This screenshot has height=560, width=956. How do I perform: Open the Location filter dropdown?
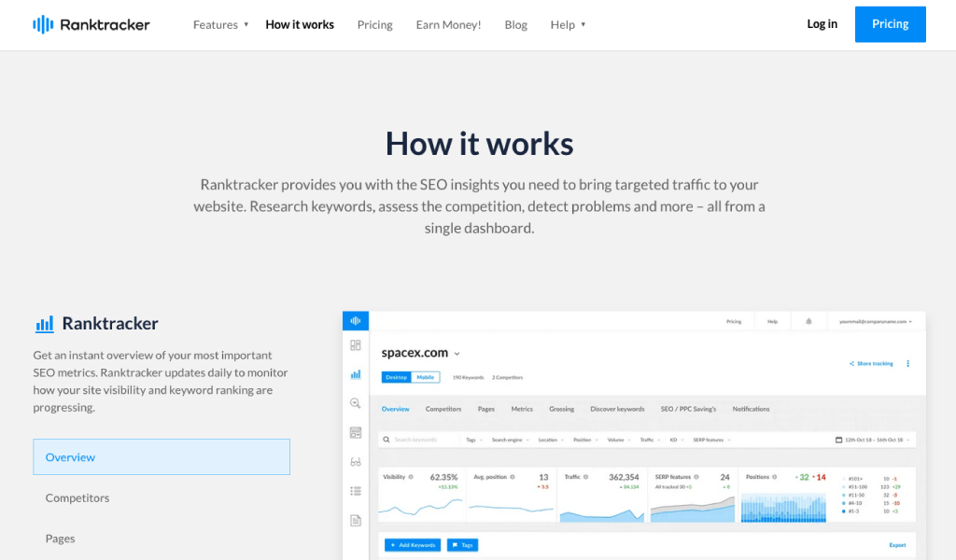click(x=551, y=440)
